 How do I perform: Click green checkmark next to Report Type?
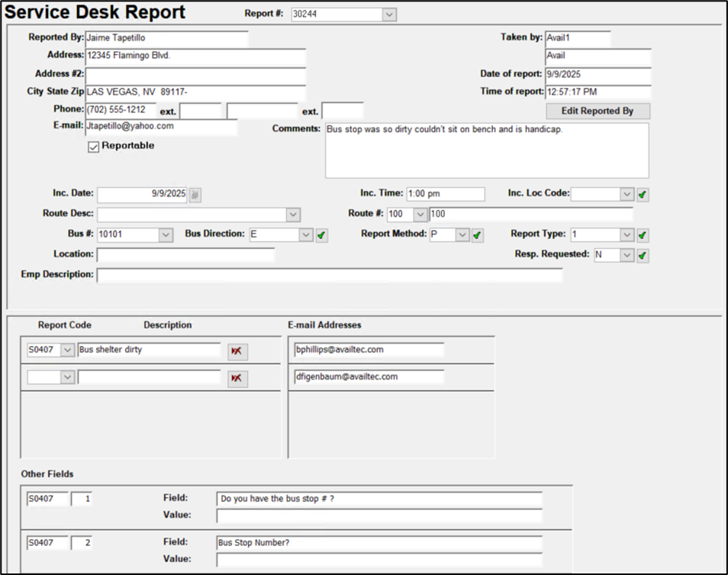(x=643, y=235)
